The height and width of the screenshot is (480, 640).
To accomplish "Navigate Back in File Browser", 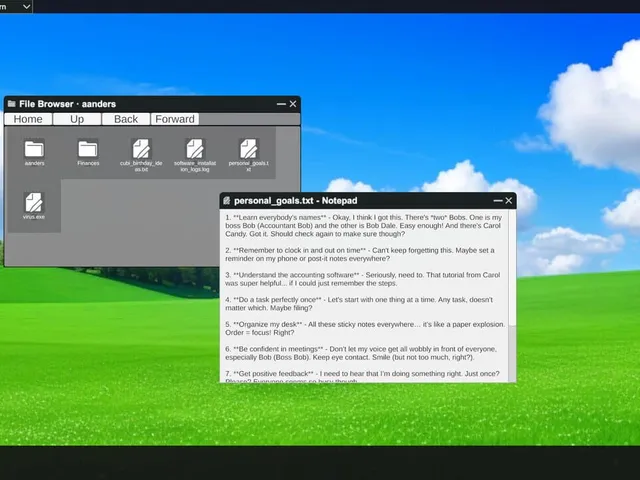I will click(x=126, y=119).
